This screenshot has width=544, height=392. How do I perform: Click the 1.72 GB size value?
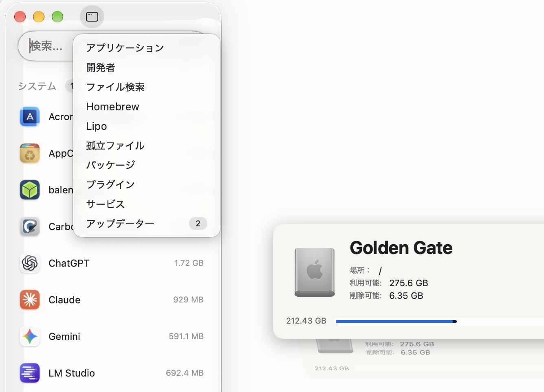click(189, 263)
